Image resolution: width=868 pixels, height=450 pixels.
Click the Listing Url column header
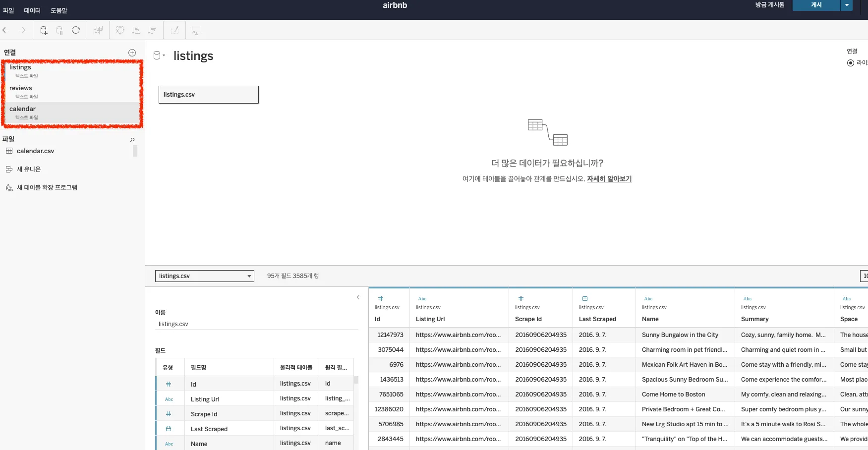pos(430,319)
